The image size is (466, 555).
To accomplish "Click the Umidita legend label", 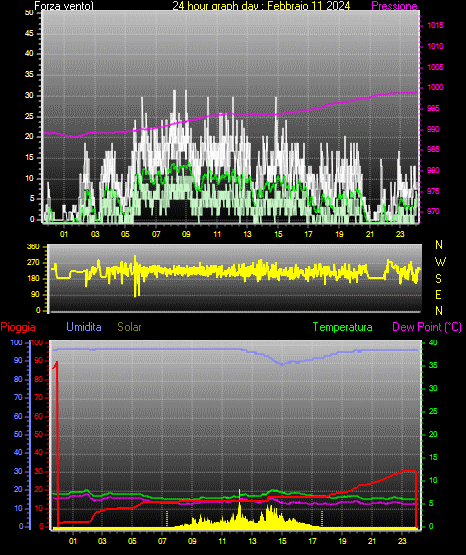I will [x=84, y=327].
